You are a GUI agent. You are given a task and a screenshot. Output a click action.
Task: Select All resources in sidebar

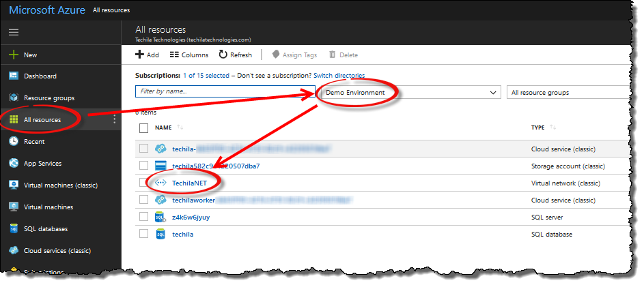61,119
